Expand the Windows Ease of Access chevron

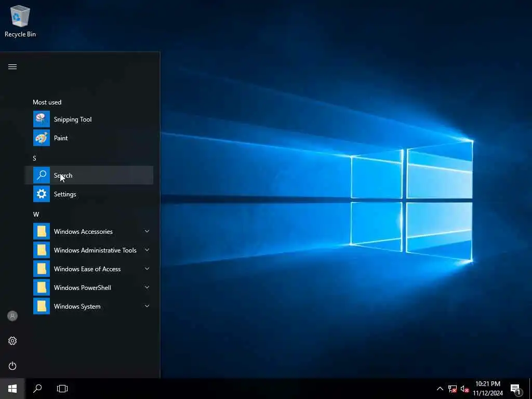147,269
